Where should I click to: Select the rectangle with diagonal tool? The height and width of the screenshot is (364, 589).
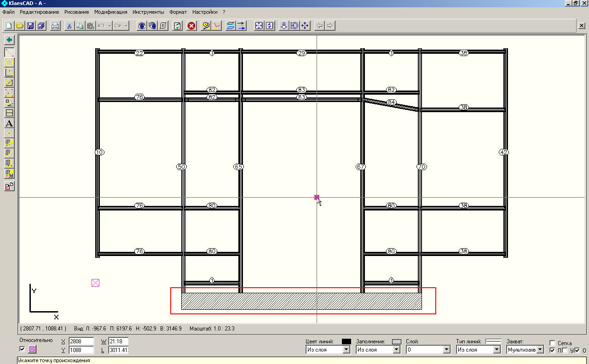point(9,83)
